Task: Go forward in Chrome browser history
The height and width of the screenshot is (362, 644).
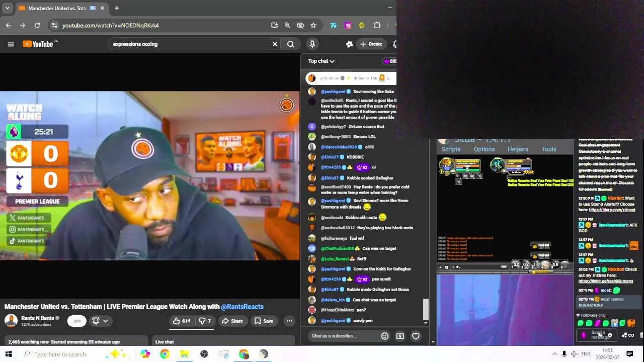Action: (23, 25)
